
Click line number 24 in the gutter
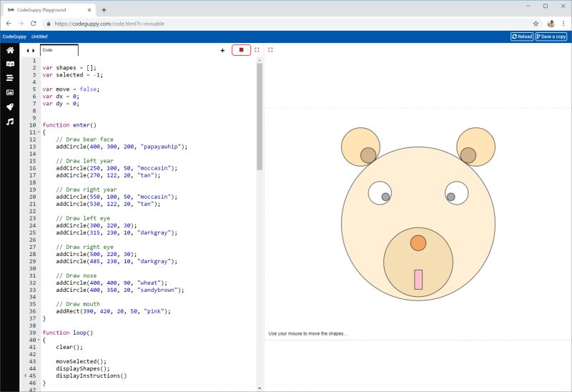pos(32,225)
